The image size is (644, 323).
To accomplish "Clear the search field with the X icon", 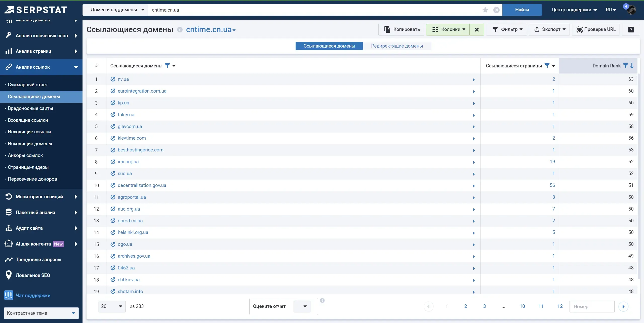I will [x=496, y=10].
